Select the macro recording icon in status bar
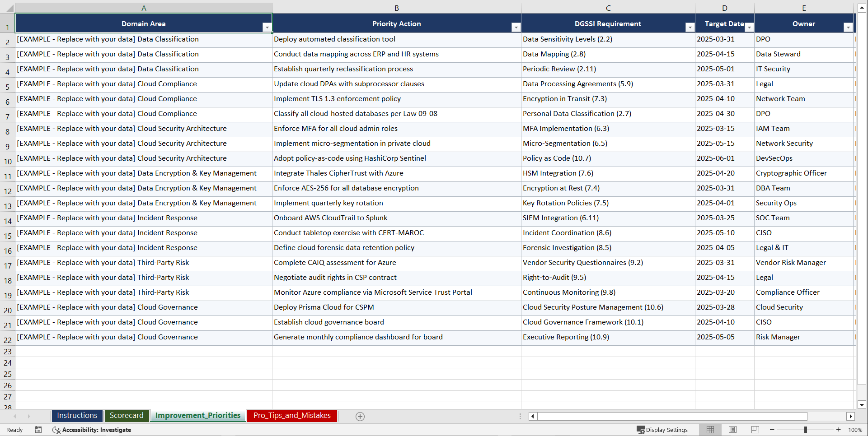 point(38,430)
